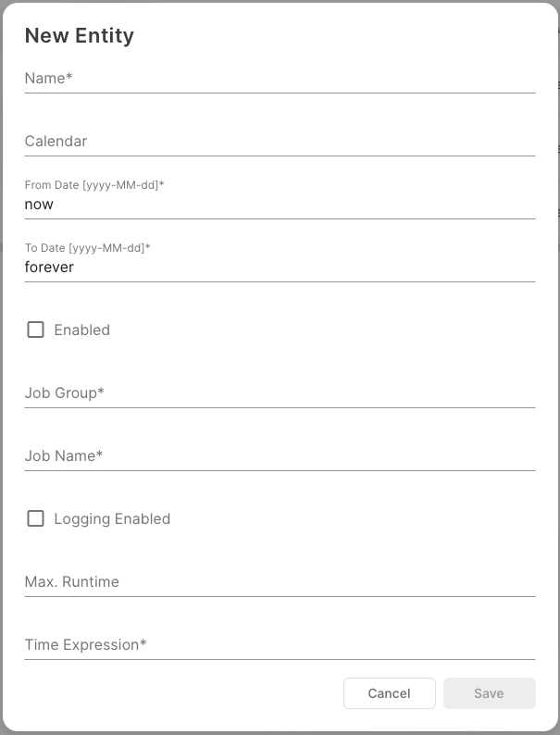Image resolution: width=560 pixels, height=735 pixels.
Task: Click the Time Expression field
Action: click(280, 645)
